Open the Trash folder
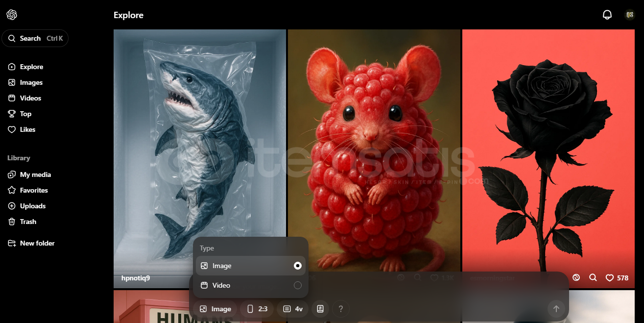The image size is (644, 323). [28, 222]
